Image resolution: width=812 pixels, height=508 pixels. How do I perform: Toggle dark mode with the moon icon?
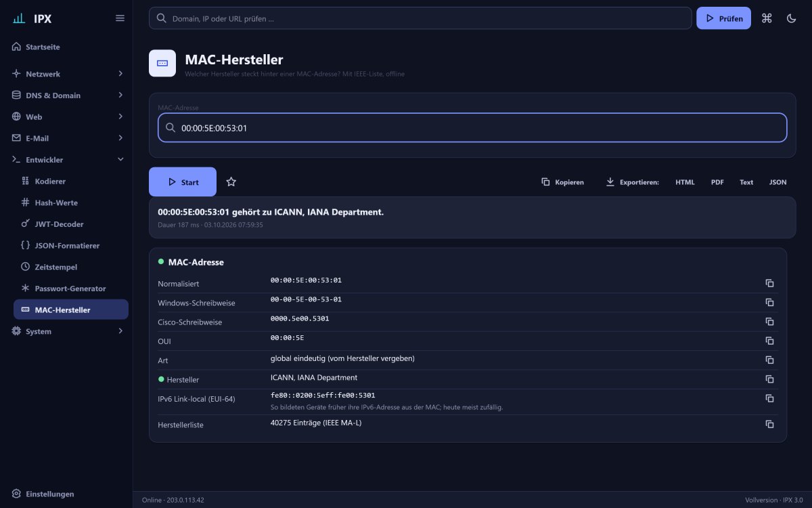[791, 18]
